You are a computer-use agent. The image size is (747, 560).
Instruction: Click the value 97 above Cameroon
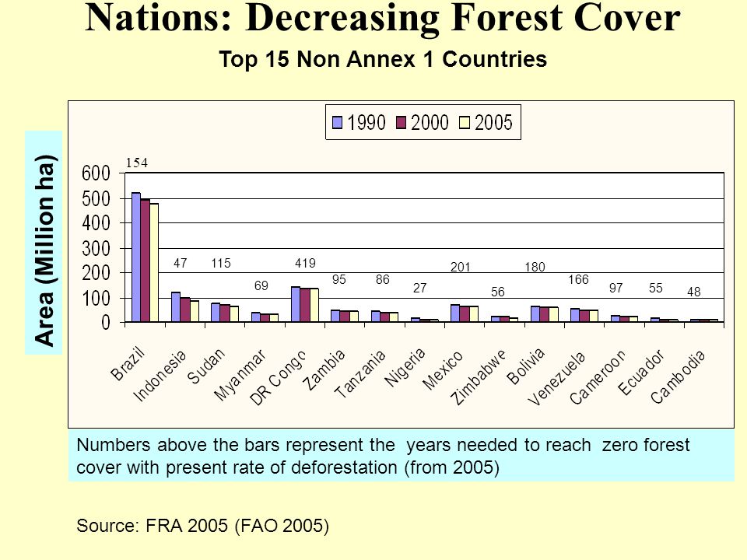[616, 288]
